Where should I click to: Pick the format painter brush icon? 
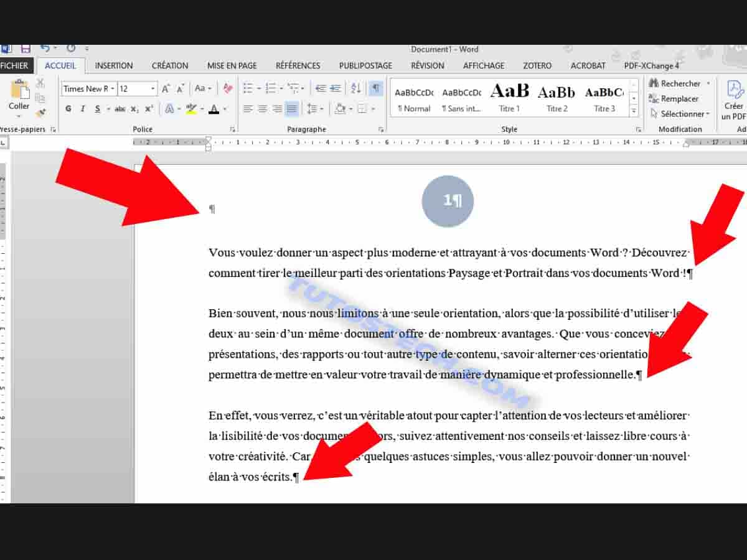(40, 113)
